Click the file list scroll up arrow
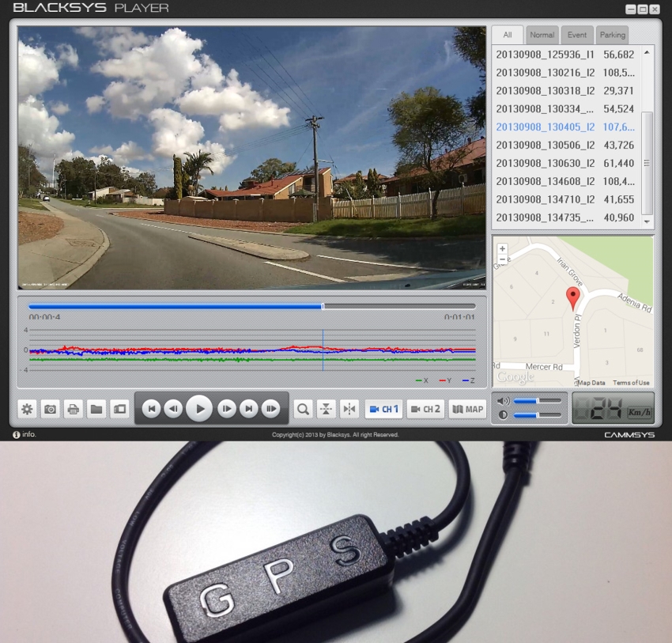Screen dimensions: 672x643 point(647,52)
